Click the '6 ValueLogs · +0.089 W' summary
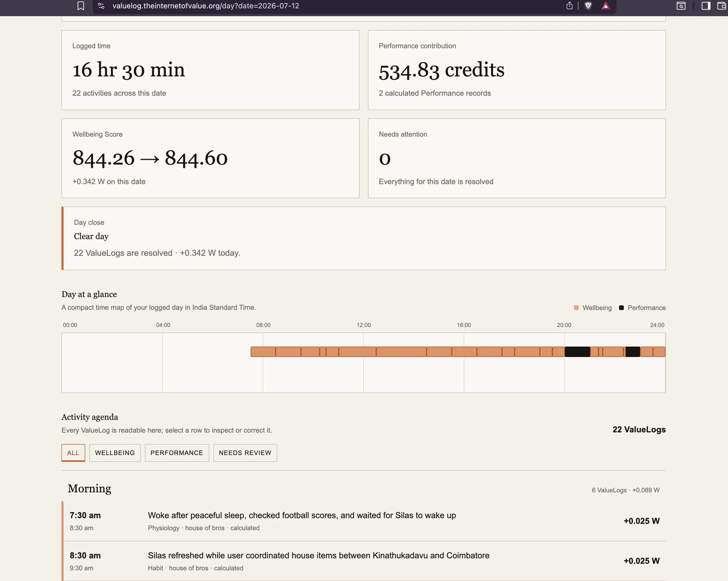 click(x=625, y=490)
